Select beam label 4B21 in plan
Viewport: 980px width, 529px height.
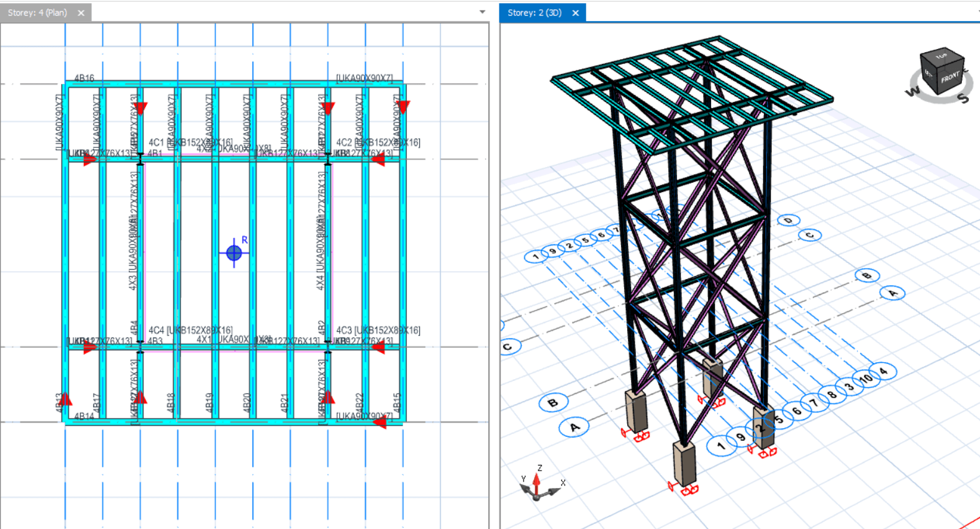point(284,402)
